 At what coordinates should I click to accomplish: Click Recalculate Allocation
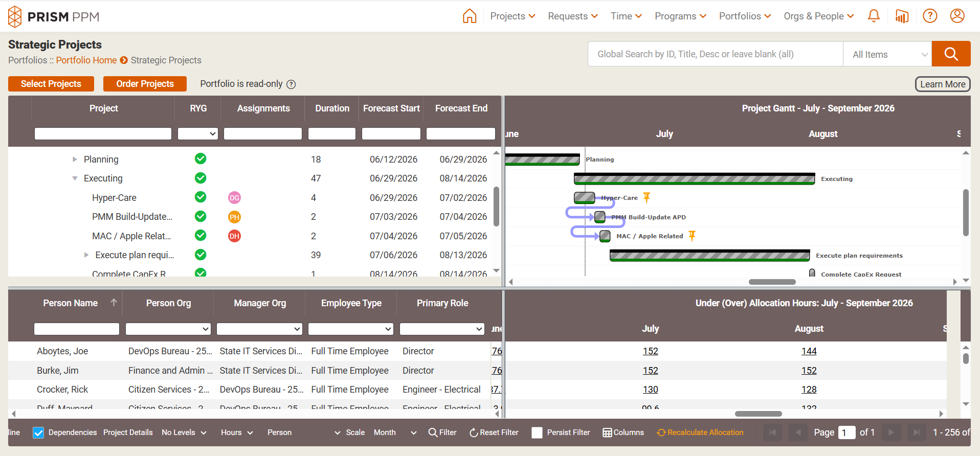[x=700, y=432]
